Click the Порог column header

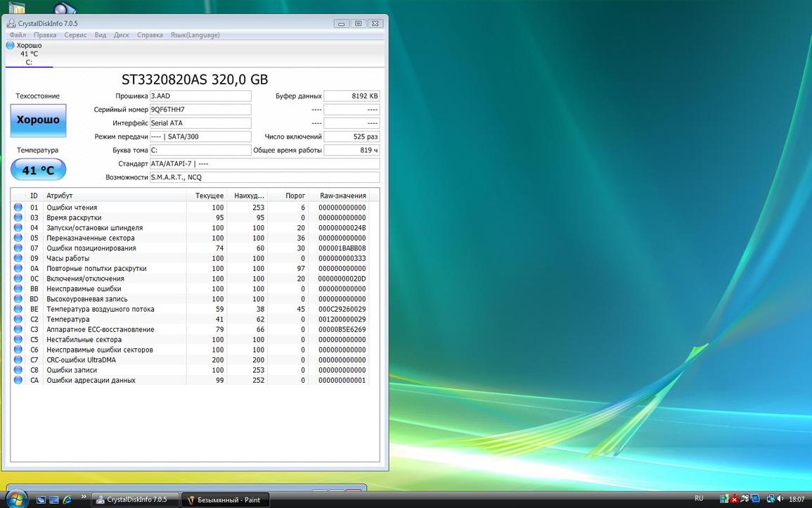coord(288,196)
